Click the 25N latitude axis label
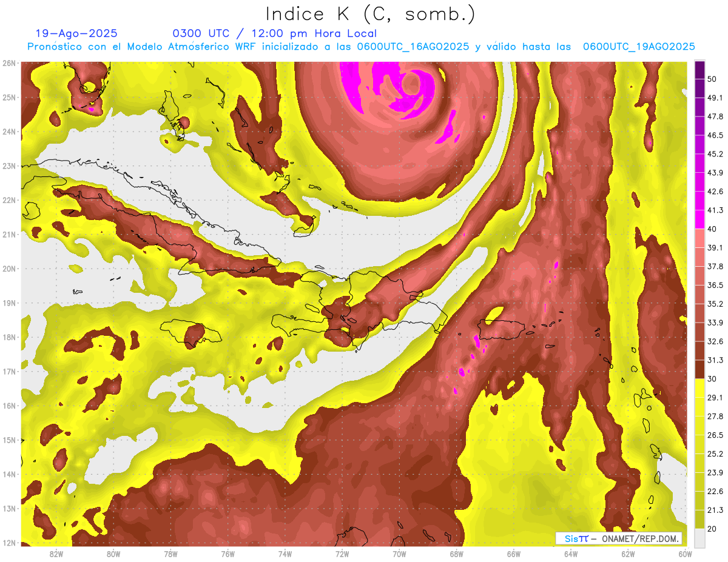The width and height of the screenshot is (728, 562). click(x=9, y=97)
